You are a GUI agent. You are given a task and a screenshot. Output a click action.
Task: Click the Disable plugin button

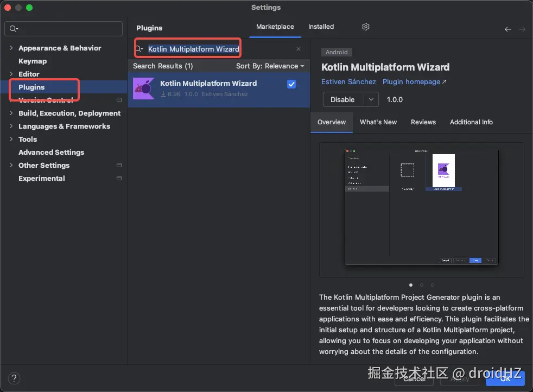[342, 99]
